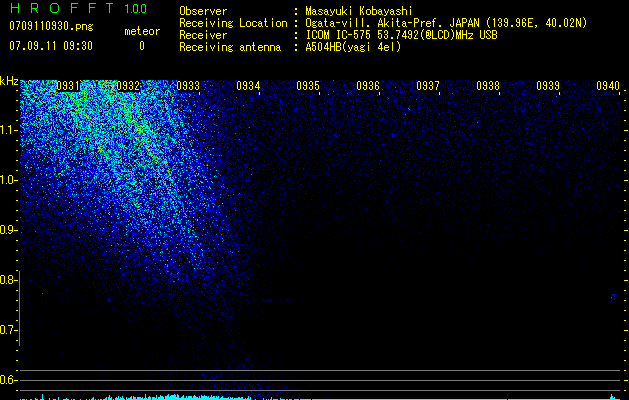This screenshot has height=400, width=629.
Task: Click the 0939 time marker
Action: [548, 86]
